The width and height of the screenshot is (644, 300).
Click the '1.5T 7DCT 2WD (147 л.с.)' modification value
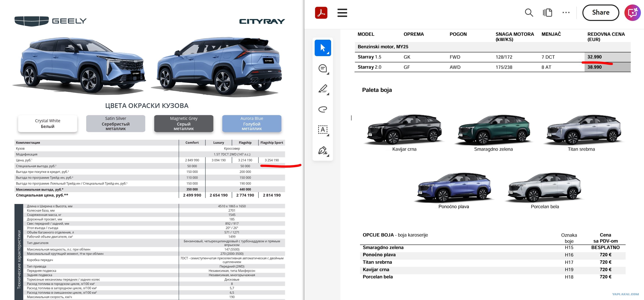point(232,154)
